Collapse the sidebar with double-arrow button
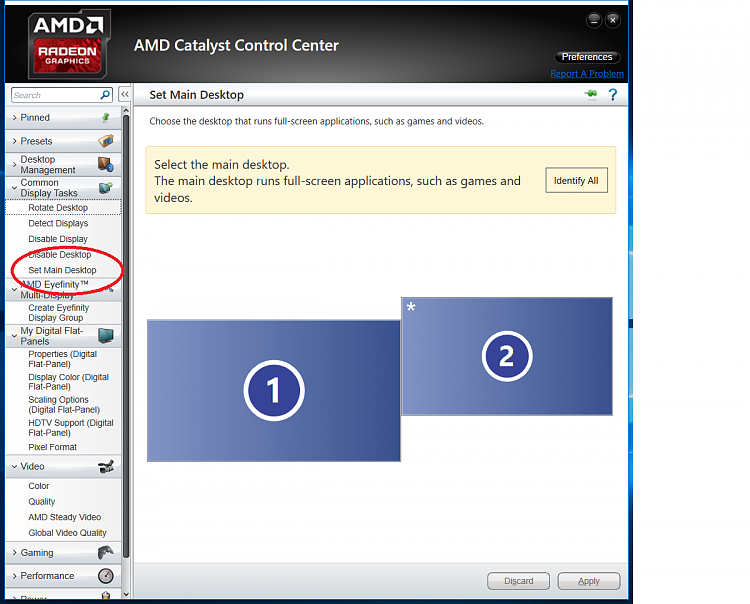 (x=124, y=95)
